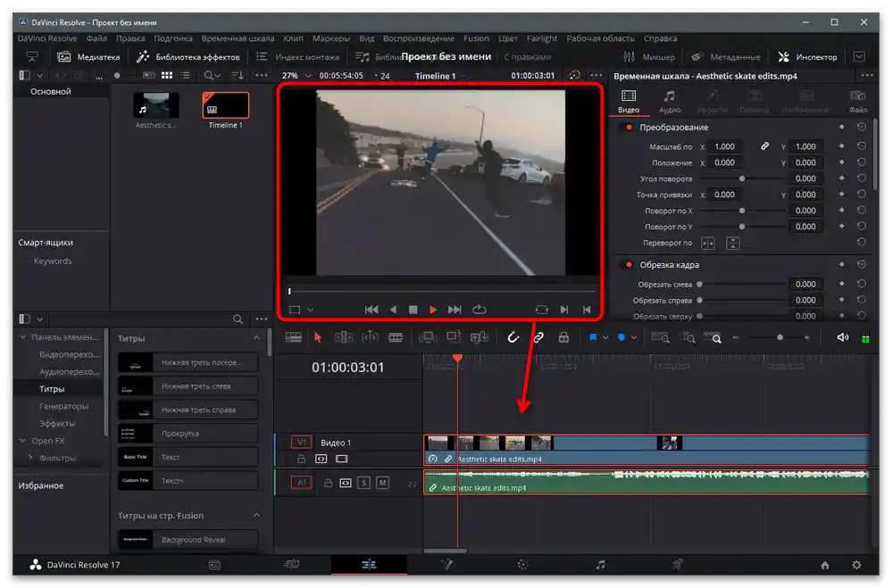Open the Клип menu
Viewport: 892px width, 588px height.
(x=293, y=38)
